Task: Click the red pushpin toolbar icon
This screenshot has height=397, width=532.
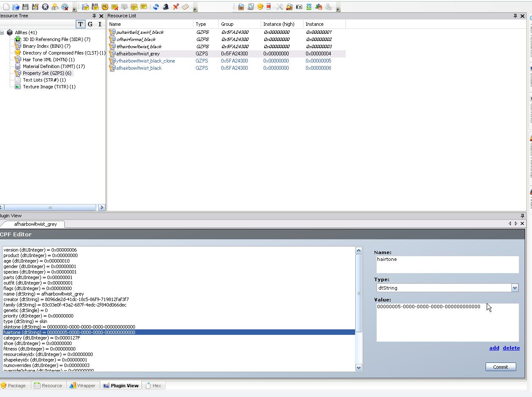Action: click(176, 7)
